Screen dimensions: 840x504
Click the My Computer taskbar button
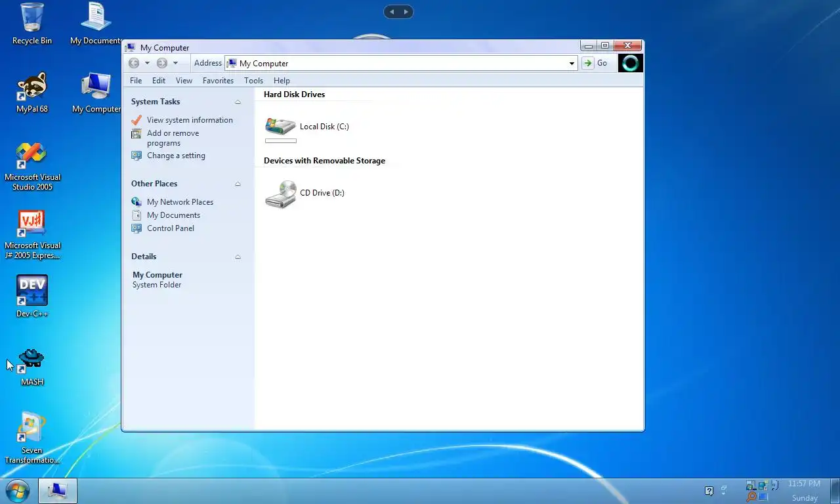(x=58, y=491)
